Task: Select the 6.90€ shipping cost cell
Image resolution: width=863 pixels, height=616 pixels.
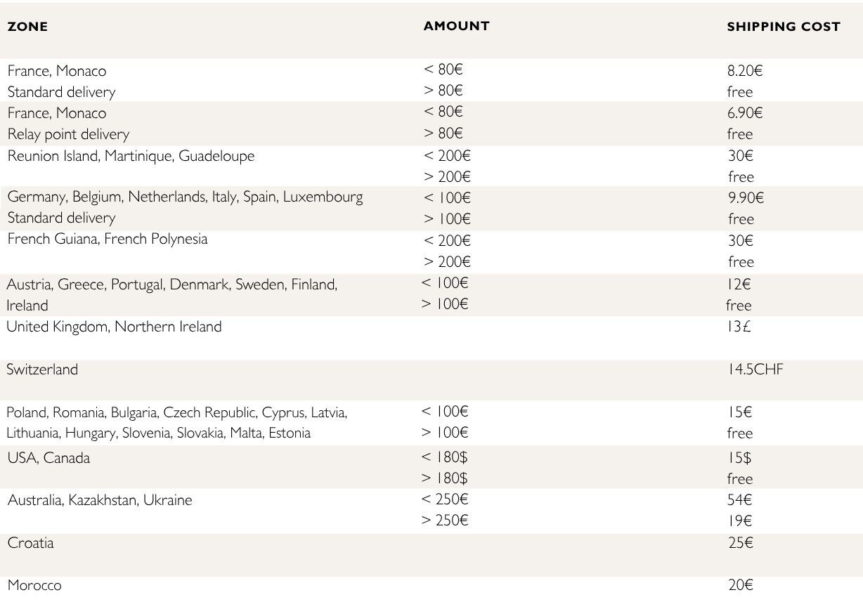Action: [745, 113]
